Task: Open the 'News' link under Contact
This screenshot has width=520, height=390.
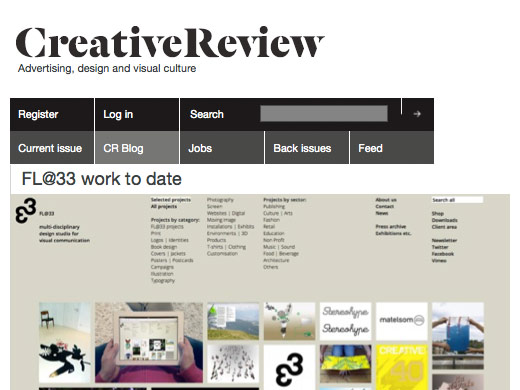Action: click(382, 213)
